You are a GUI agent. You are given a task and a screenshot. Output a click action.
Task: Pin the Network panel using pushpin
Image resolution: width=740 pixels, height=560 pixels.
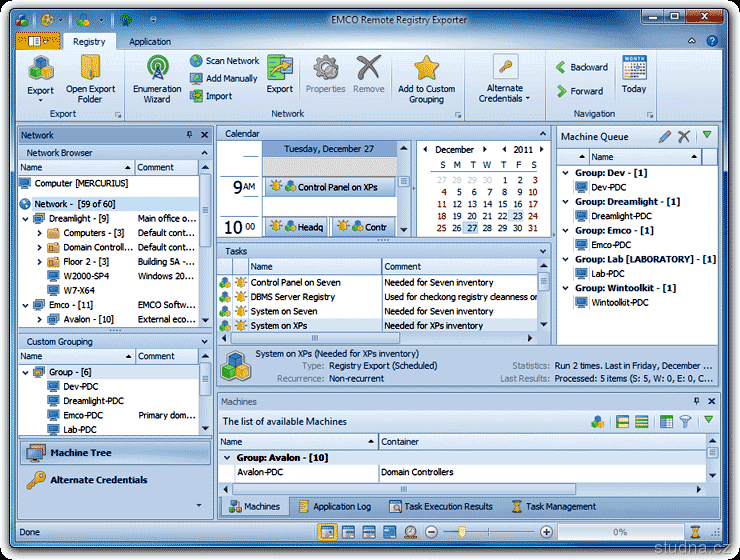pos(189,135)
